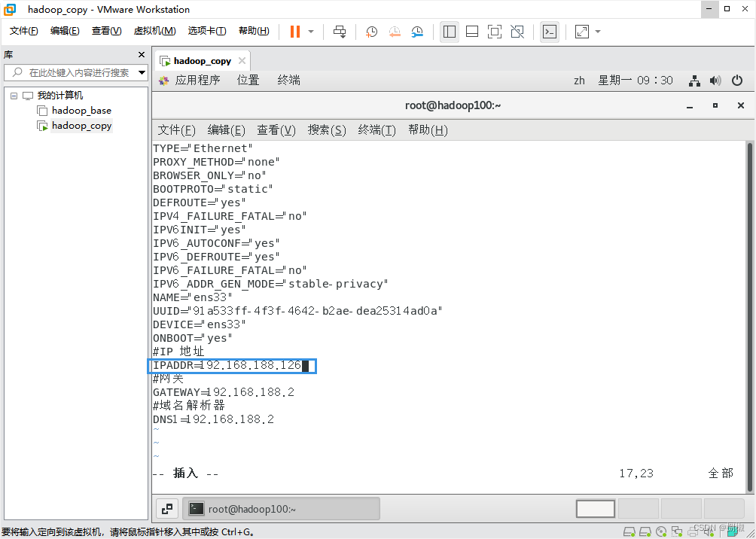Close the hadoop_copy tab
Screen dimensions: 756x539
[242, 61]
